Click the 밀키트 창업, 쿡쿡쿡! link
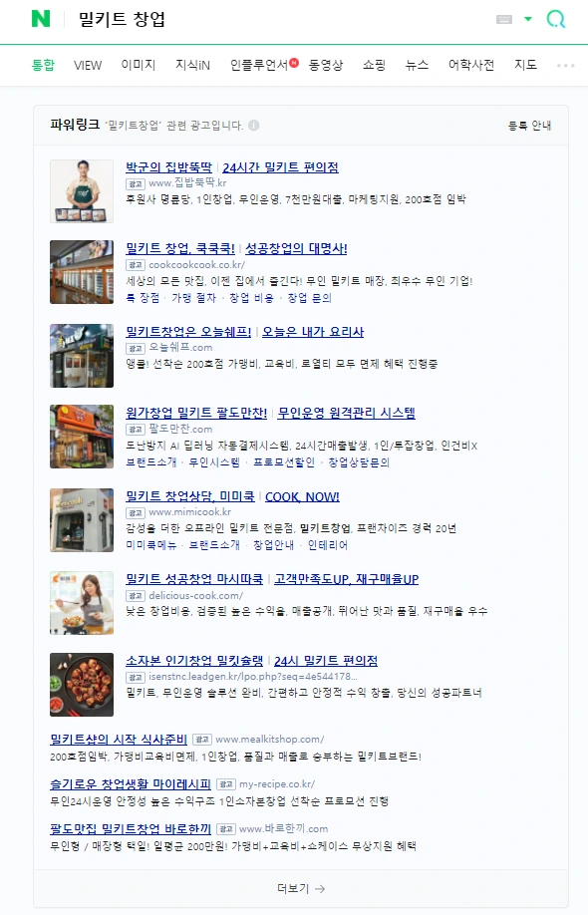 click(x=180, y=248)
